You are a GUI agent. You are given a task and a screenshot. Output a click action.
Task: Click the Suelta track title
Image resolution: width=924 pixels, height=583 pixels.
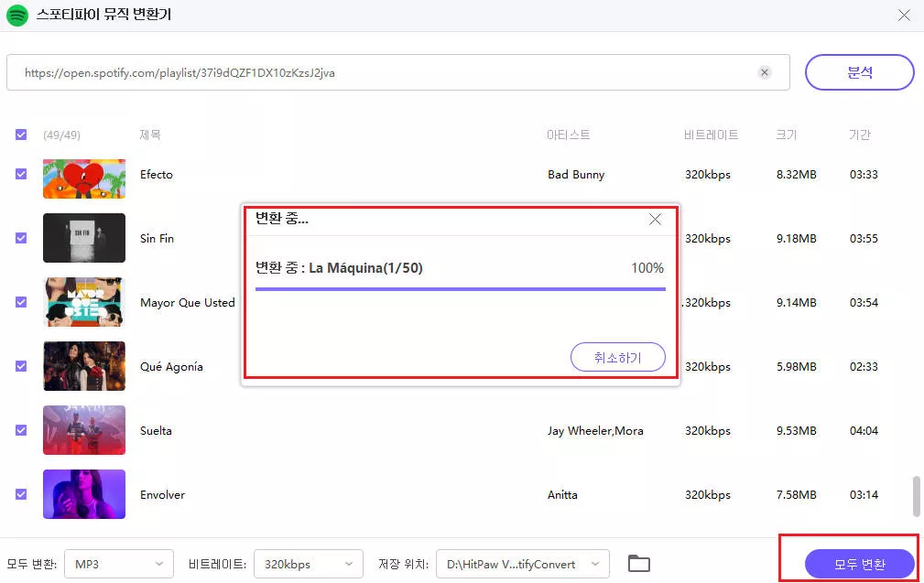156,430
